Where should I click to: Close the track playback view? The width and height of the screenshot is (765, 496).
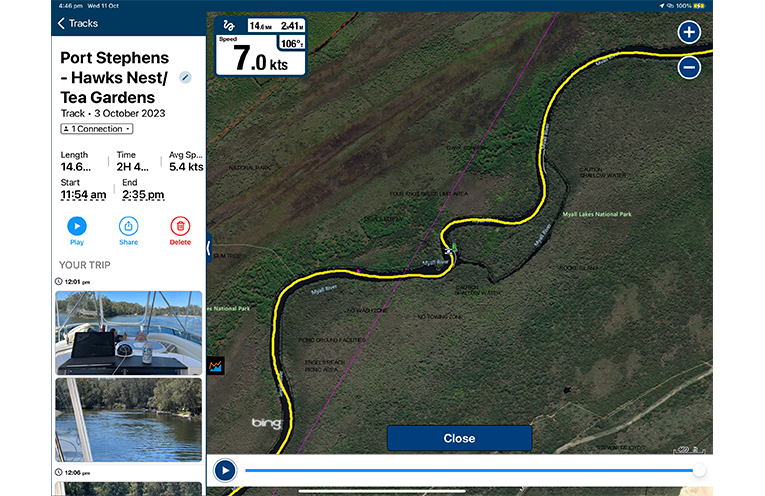459,438
